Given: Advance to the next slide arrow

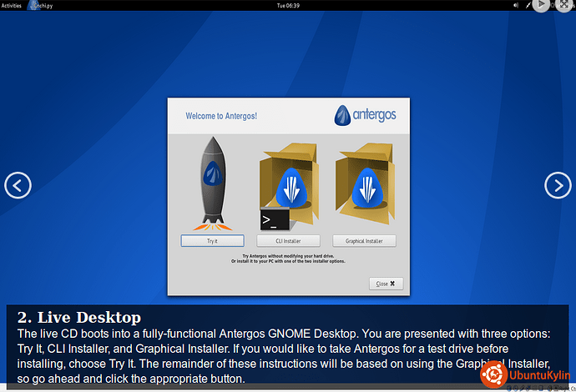Looking at the screenshot, I should [x=558, y=185].
